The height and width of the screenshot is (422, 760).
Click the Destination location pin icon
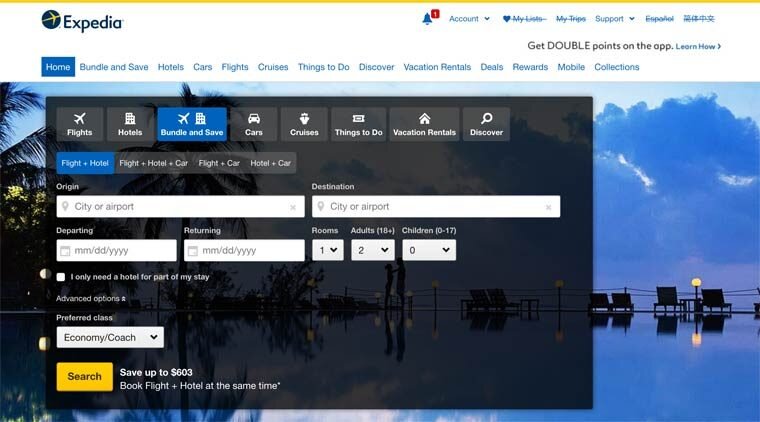click(x=320, y=206)
